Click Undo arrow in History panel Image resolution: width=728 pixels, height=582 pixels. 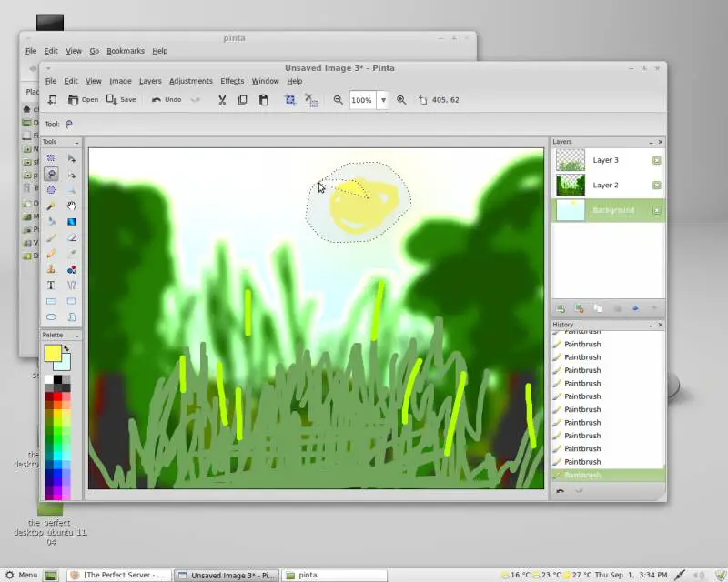(x=561, y=491)
